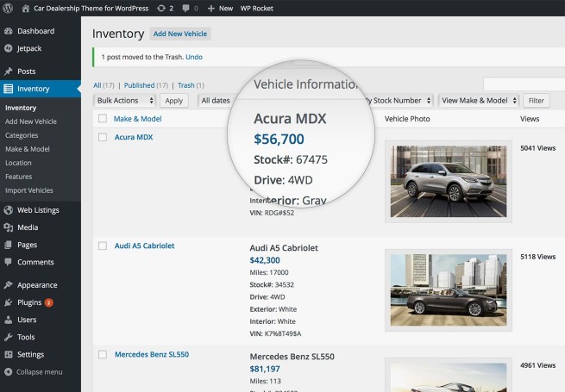565x392 pixels.
Task: Click the Pages icon in sidebar
Action: [9, 245]
